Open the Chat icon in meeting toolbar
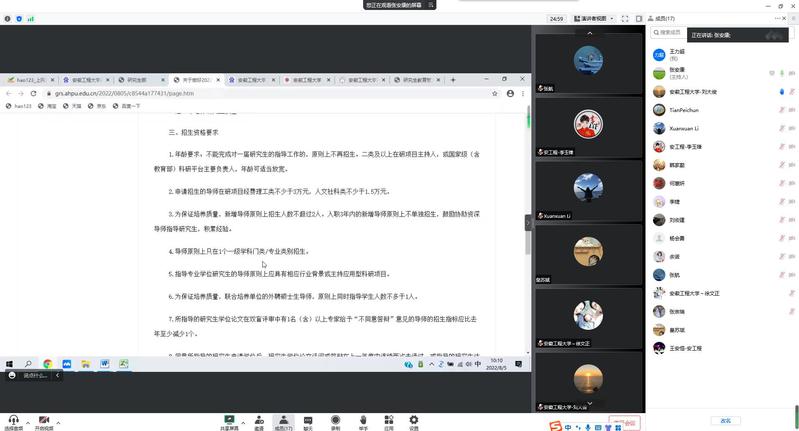This screenshot has height=431, width=799. 308,421
